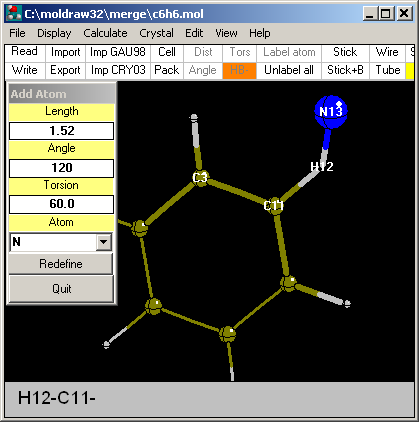This screenshot has width=419, height=422.
Task: Expand the Atom element dropdown arrow
Action: (x=104, y=242)
